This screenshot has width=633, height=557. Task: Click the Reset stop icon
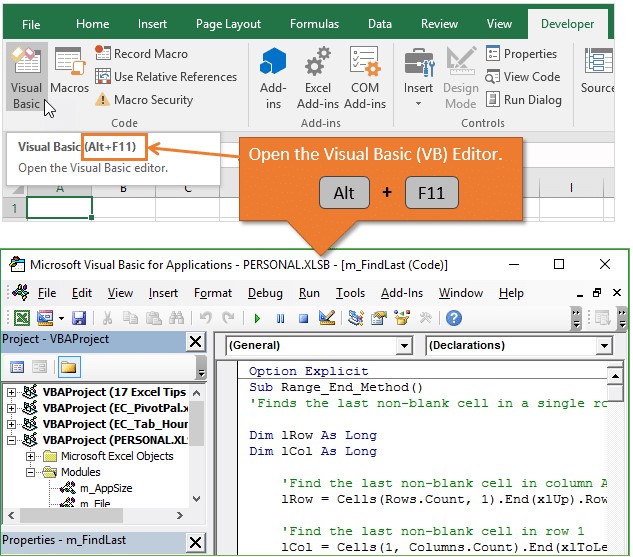[304, 319]
